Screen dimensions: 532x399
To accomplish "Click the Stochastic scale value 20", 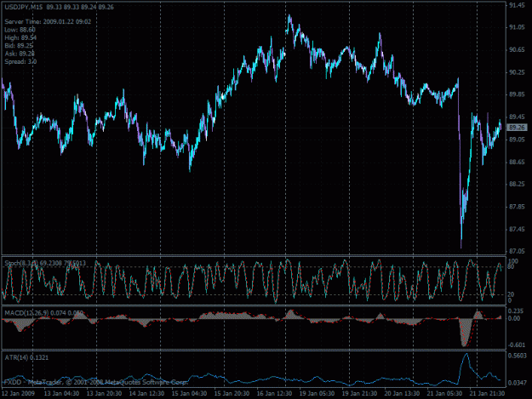I will tap(511, 294).
